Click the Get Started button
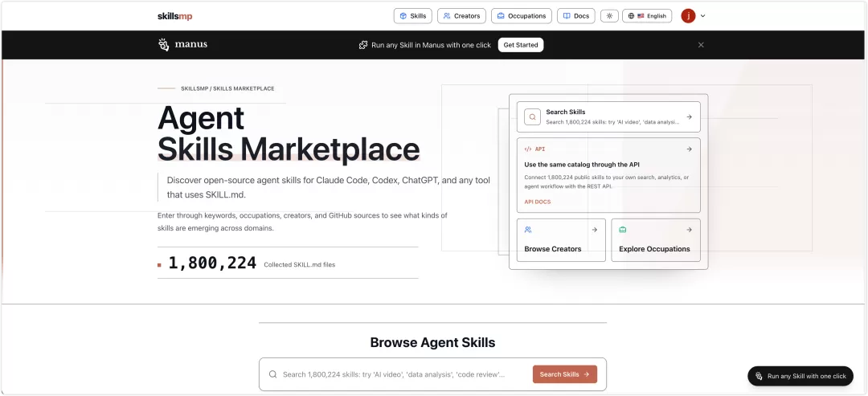868x396 pixels. [x=520, y=45]
